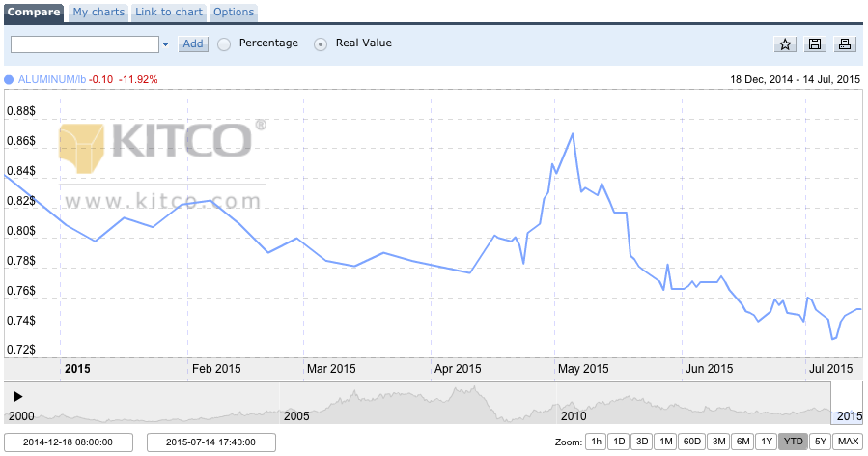868x456 pixels.
Task: Click the printer icon
Action: pos(844,44)
